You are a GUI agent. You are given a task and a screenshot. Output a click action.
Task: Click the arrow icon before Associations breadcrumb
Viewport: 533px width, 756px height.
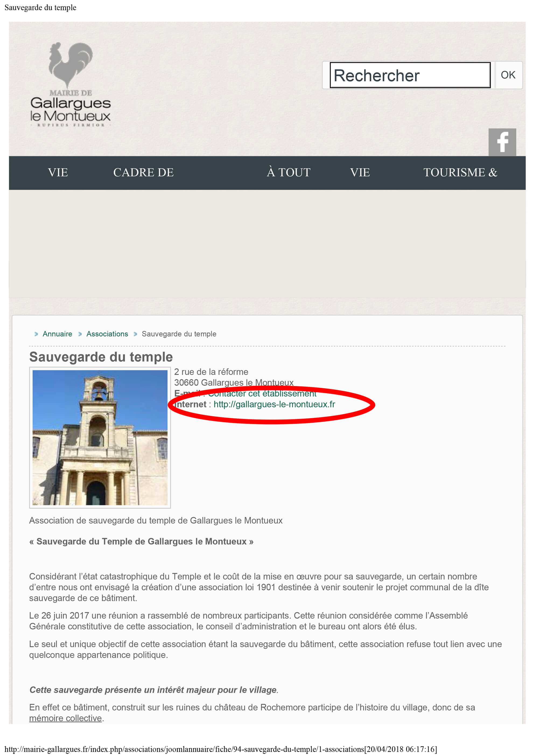point(80,334)
